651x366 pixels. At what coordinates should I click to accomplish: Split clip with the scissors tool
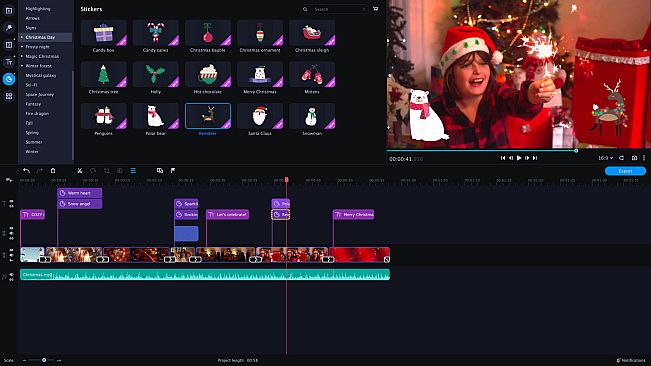point(79,171)
